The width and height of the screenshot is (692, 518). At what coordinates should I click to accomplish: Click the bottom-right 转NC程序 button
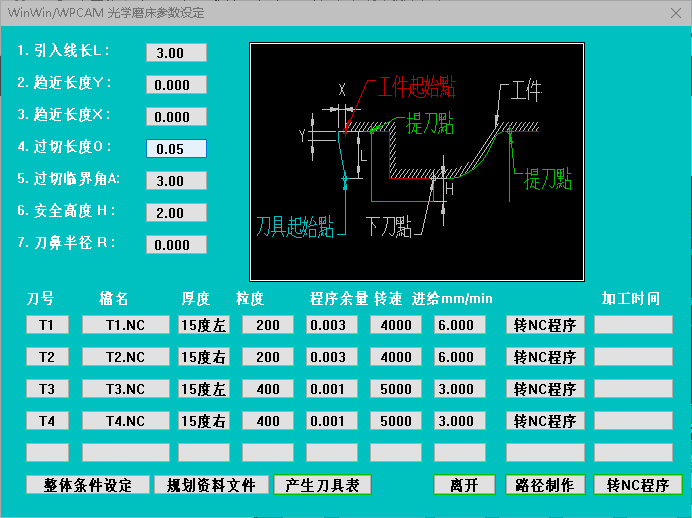(638, 485)
